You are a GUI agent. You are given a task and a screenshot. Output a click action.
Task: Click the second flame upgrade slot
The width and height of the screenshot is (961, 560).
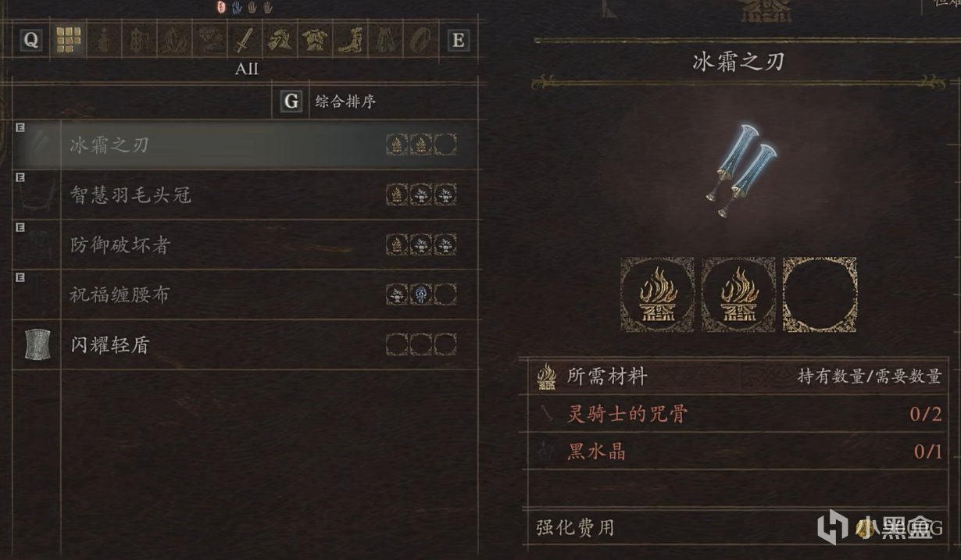(738, 295)
